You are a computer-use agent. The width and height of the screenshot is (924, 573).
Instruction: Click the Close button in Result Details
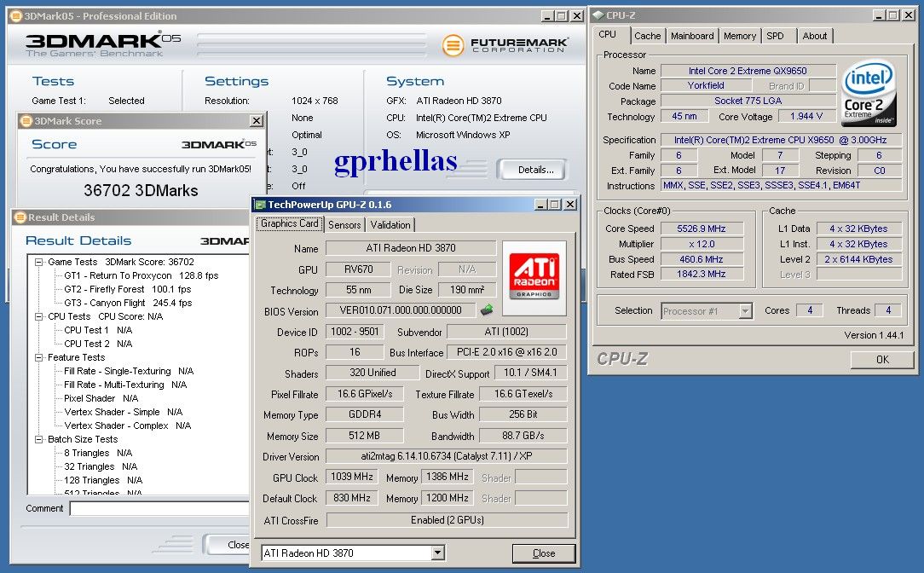pos(227,545)
